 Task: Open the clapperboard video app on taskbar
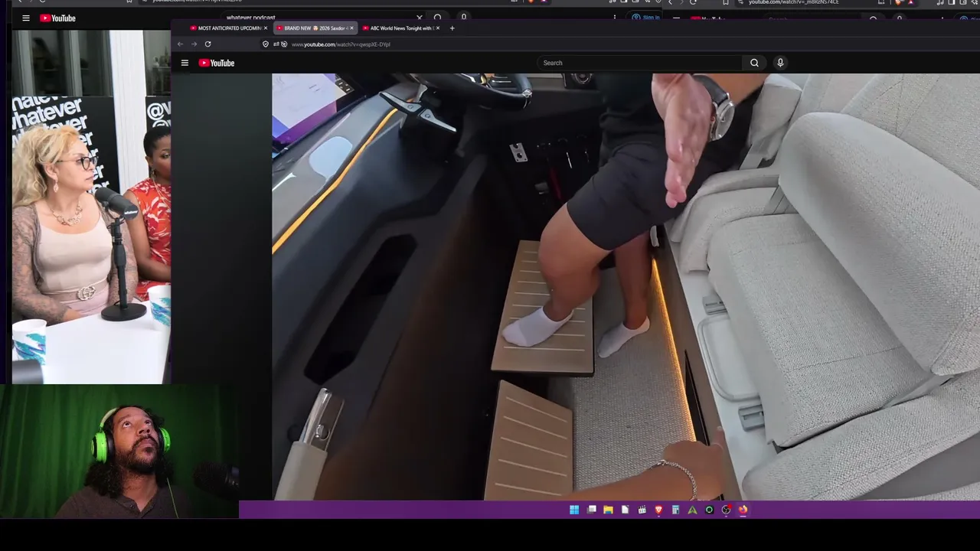click(x=642, y=510)
